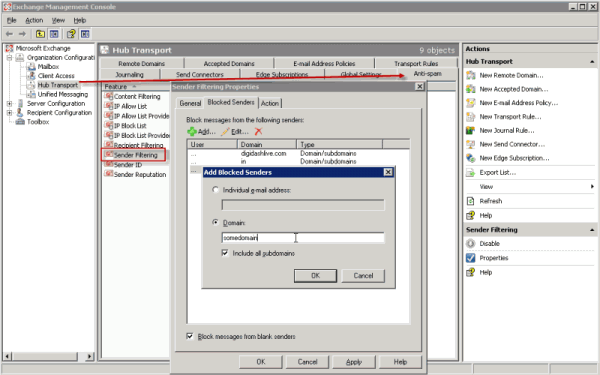This screenshot has height=375, width=600.
Task: Switch to the Anti-spam tab
Action: (x=427, y=74)
